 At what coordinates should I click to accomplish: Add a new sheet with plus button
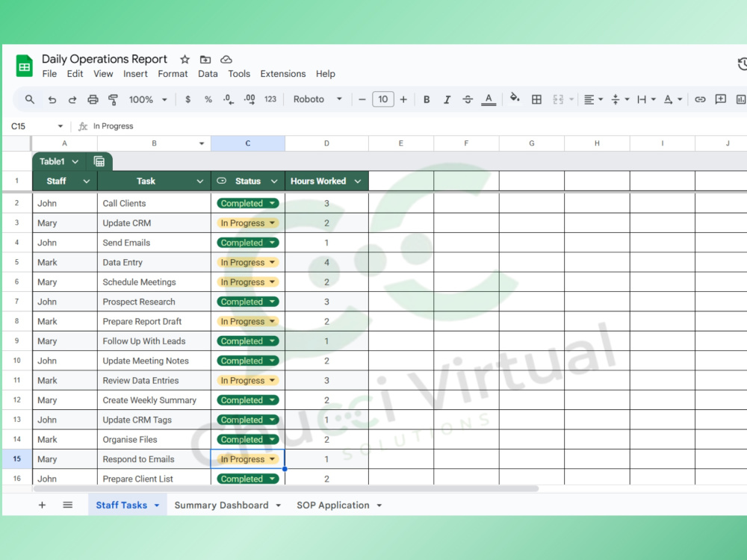click(x=42, y=505)
